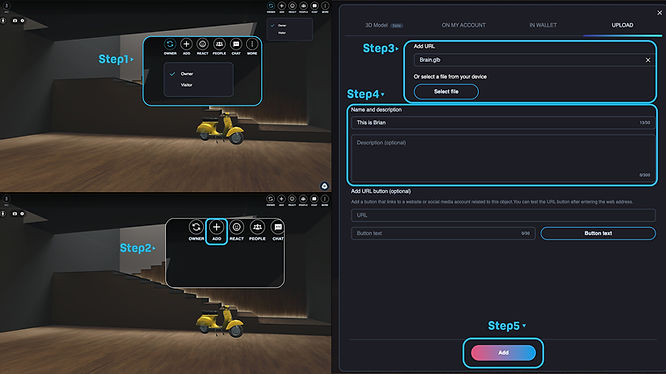This screenshot has height=374, width=666.
Task: Select the UPLOAD tab
Action: [622, 25]
